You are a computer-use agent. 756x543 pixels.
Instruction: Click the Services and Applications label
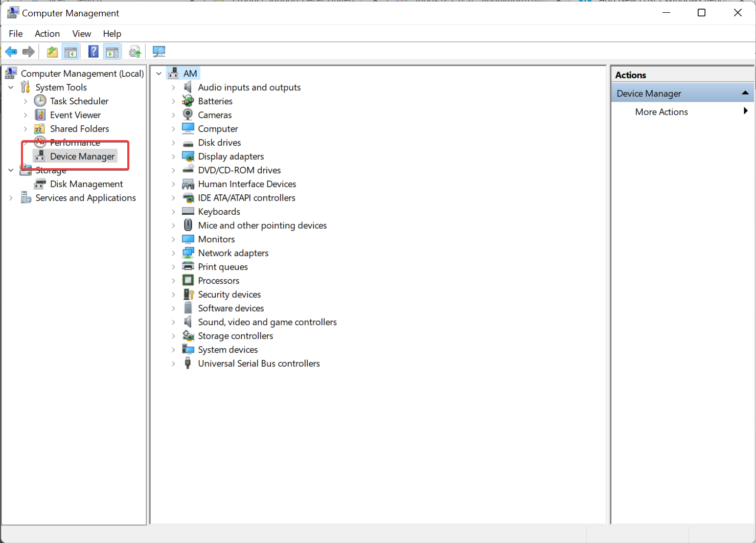point(85,198)
